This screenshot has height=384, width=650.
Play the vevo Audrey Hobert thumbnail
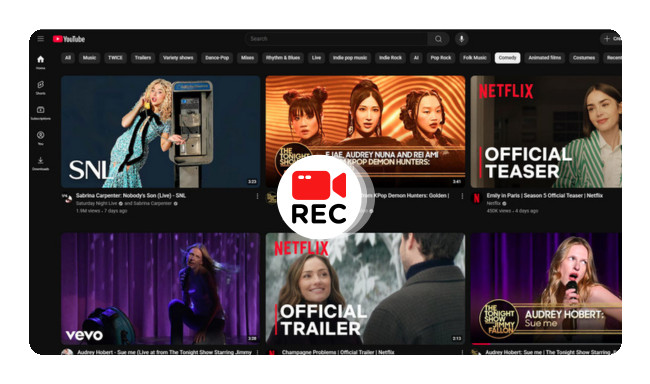(x=160, y=288)
